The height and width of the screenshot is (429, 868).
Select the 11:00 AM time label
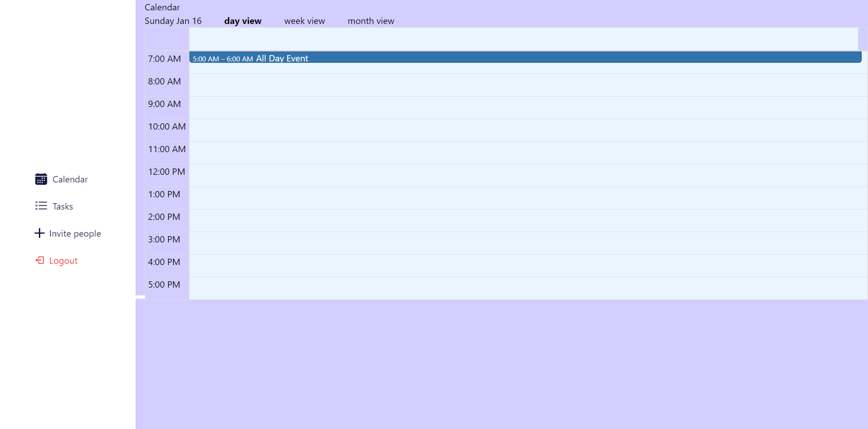167,149
